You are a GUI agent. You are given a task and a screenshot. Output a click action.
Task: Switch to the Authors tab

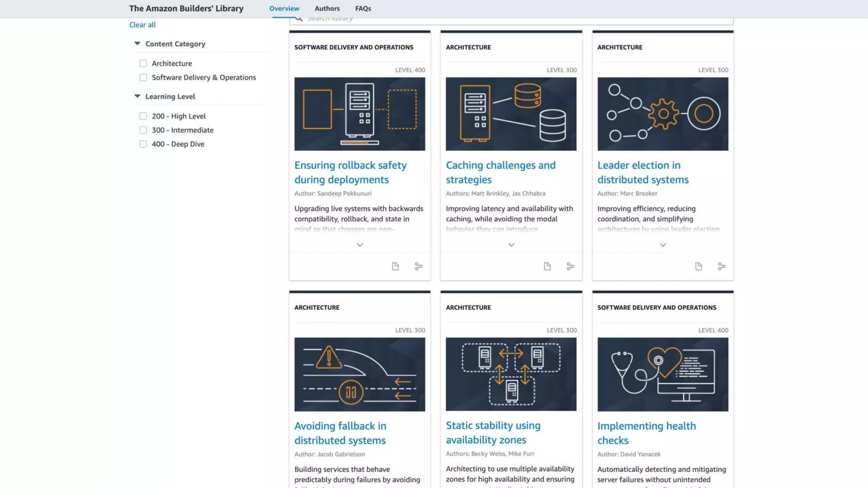[327, 8]
